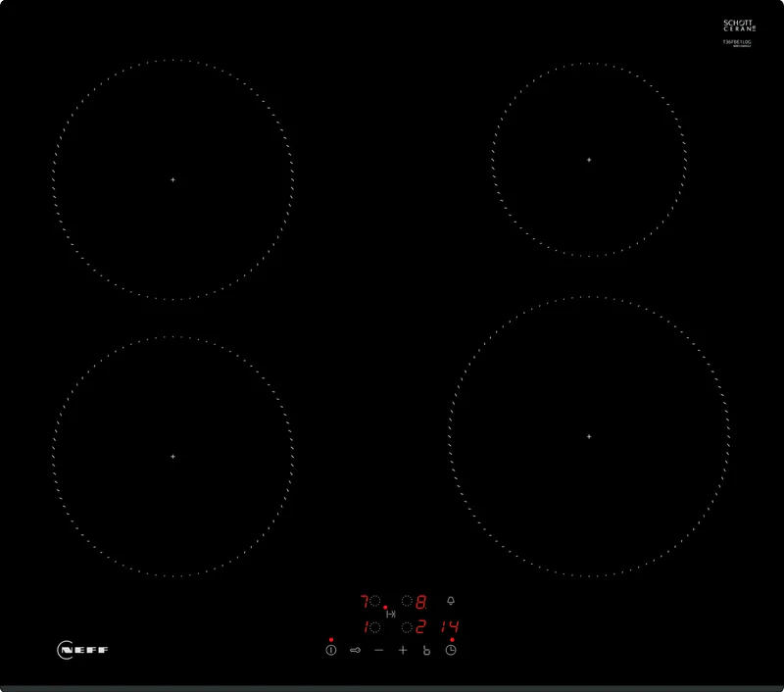
Task: Tap the clock timer symbol
Action: click(451, 649)
